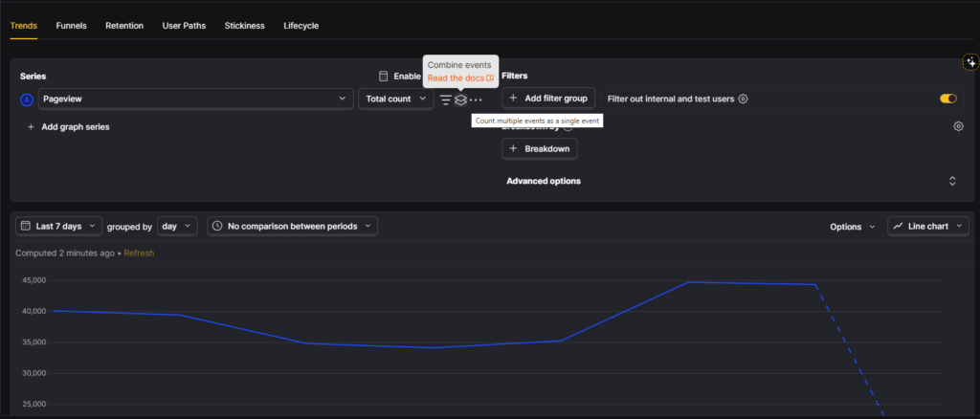This screenshot has height=419, width=980.
Task: Open settings gear beside internal and test users
Action: pos(743,99)
